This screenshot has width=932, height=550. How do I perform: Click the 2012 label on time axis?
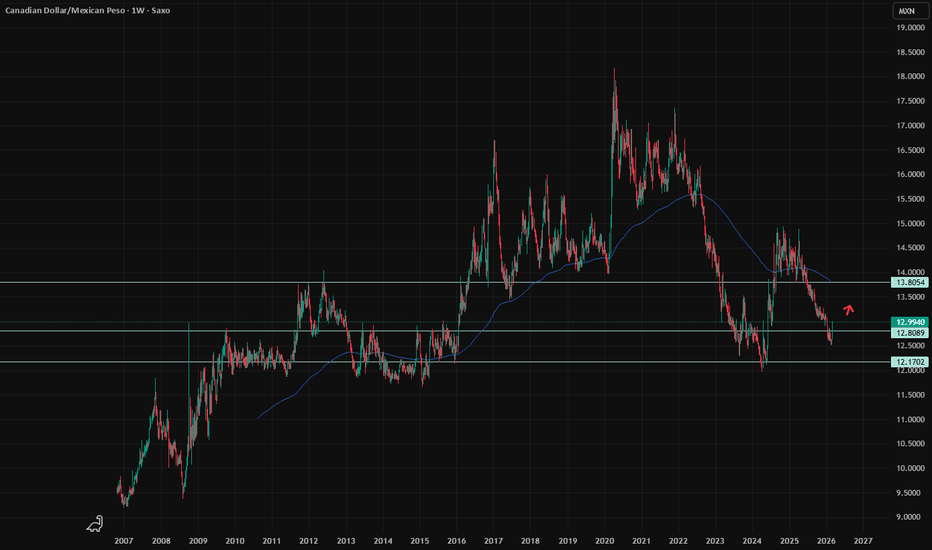(x=308, y=541)
